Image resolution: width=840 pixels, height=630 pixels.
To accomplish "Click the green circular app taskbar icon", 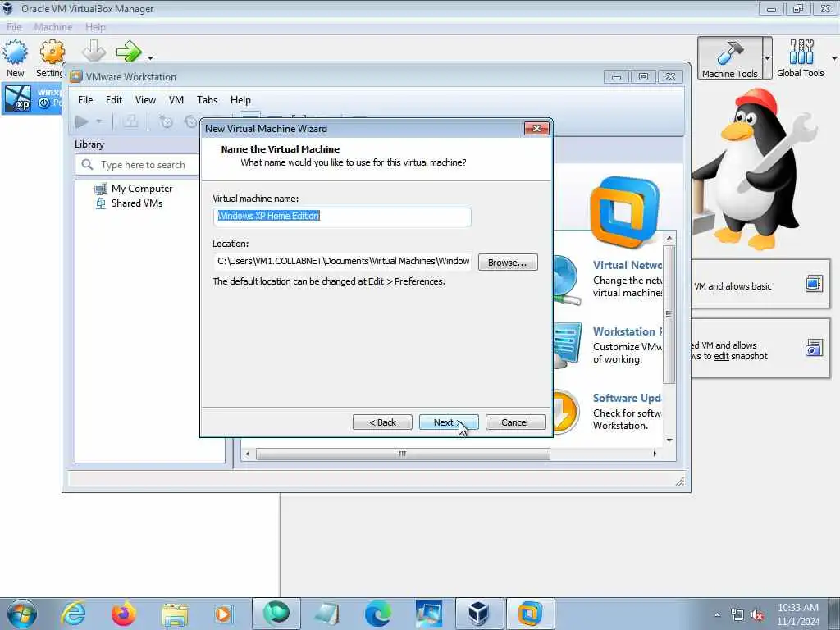I will (x=276, y=614).
